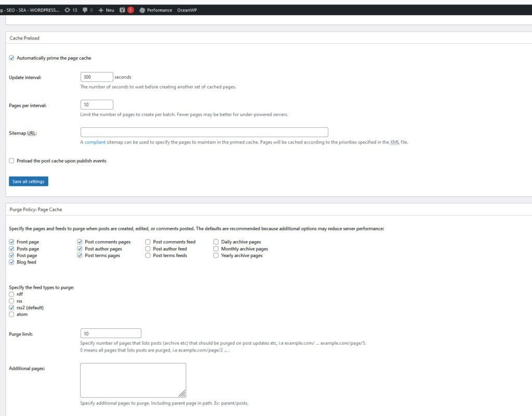Click the red notification badge showing 1
The width and height of the screenshot is (532, 416).
[130, 10]
